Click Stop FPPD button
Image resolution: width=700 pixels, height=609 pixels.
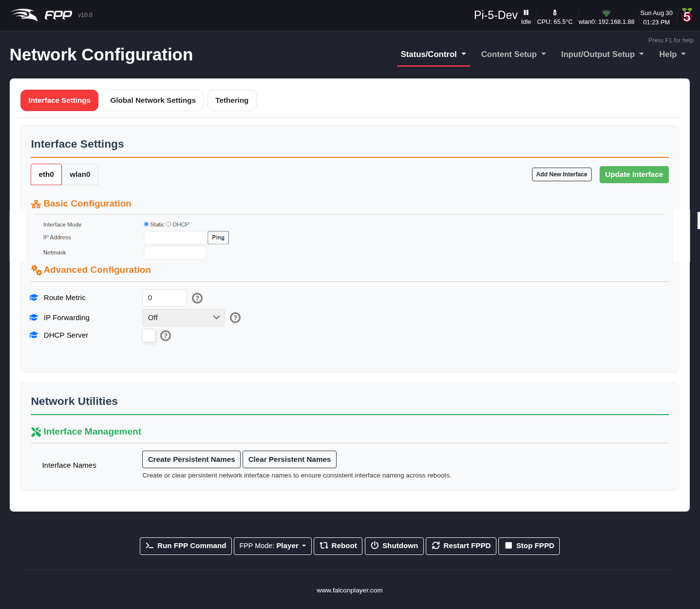[529, 546]
